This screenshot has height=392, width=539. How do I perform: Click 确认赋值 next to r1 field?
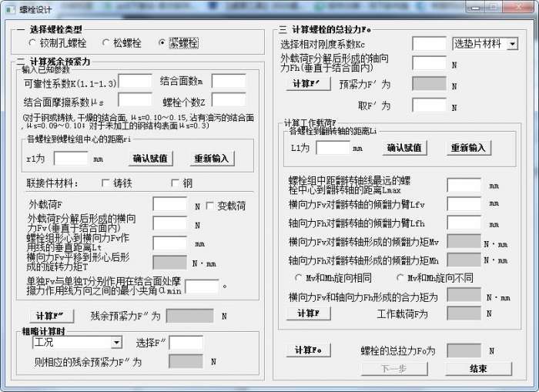(150, 159)
